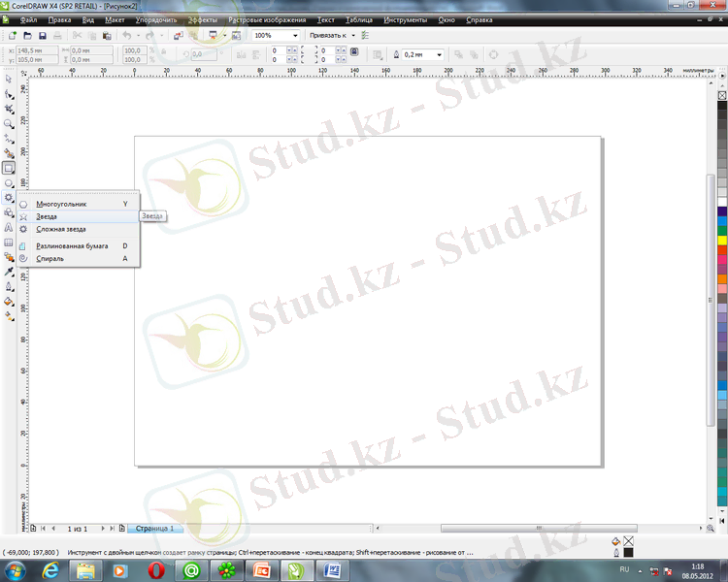
Task: Open the zoom level 100% dropdown
Action: point(295,35)
